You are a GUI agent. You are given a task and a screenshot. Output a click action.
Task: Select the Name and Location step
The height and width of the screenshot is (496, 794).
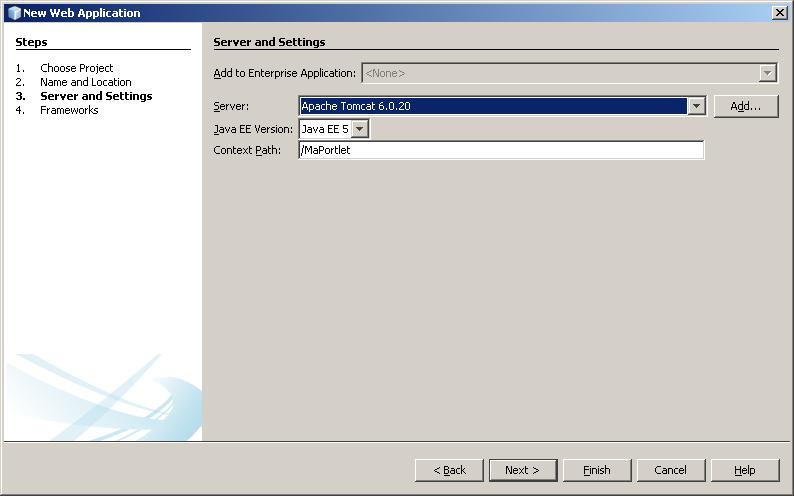86,82
